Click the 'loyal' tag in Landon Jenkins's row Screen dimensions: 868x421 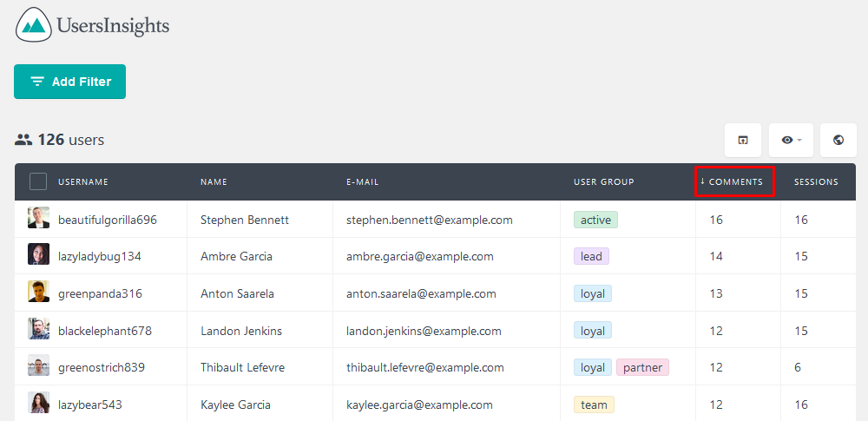click(593, 331)
